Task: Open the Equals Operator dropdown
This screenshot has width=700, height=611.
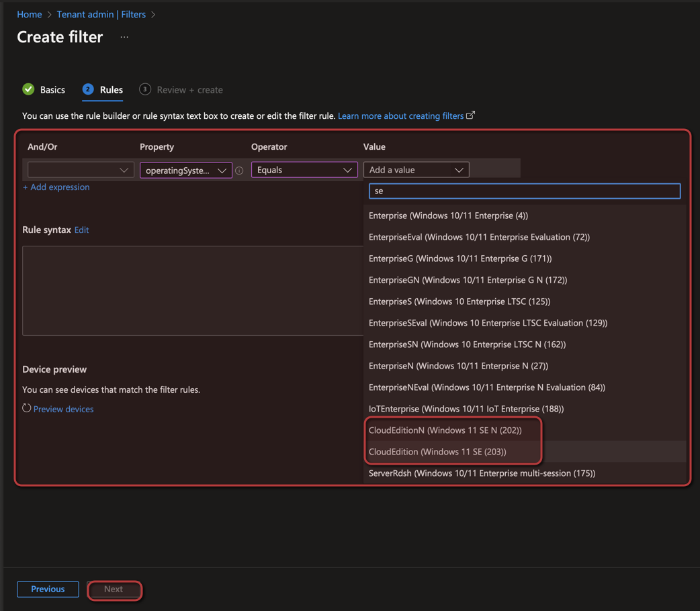Action: [x=304, y=171]
